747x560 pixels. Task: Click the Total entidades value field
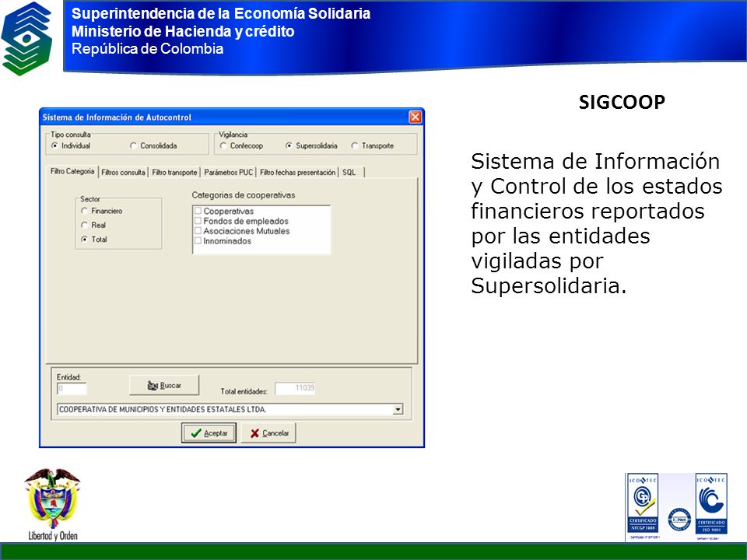[x=296, y=388]
